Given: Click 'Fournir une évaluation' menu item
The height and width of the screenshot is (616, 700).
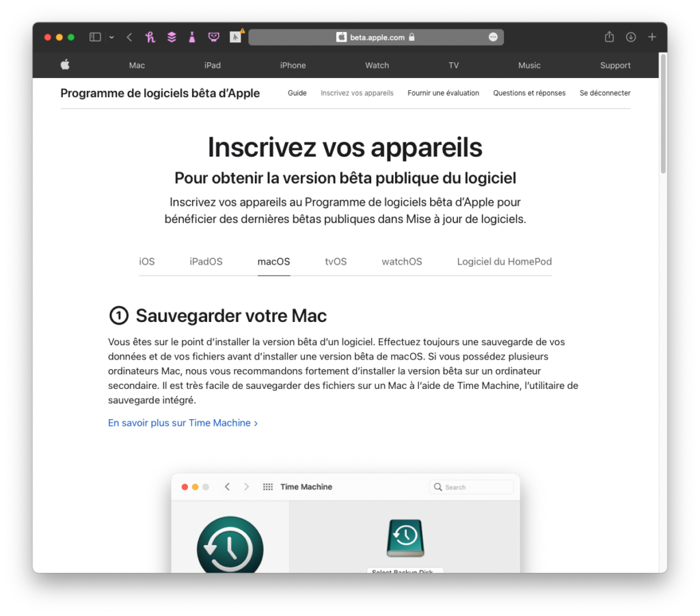Looking at the screenshot, I should pyautogui.click(x=443, y=93).
